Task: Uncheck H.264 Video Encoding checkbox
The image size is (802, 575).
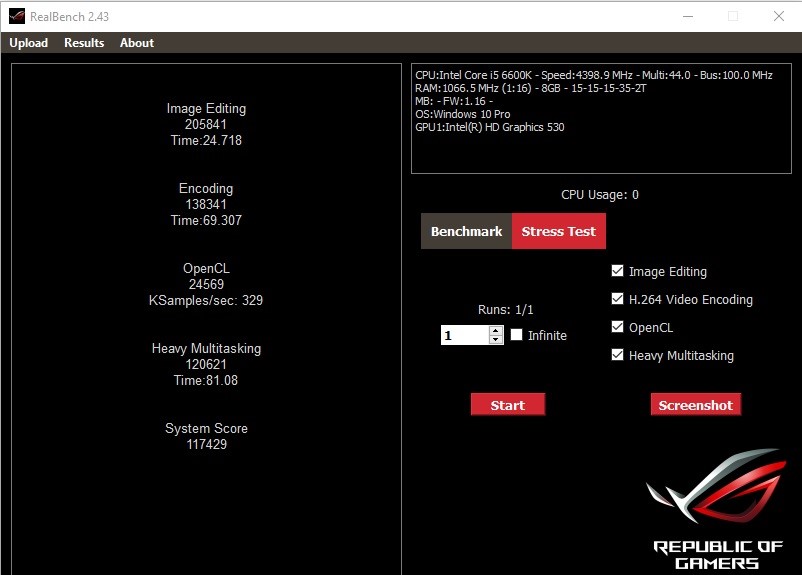Action: click(617, 299)
